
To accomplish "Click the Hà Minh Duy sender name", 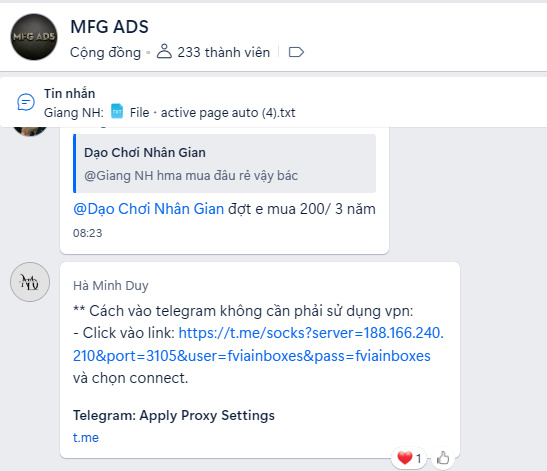I will point(111,285).
